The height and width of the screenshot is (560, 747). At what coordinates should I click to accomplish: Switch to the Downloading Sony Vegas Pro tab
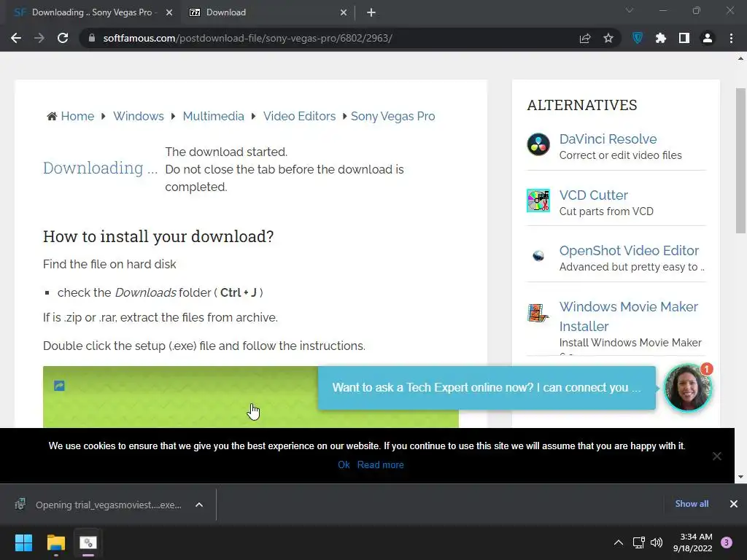click(x=90, y=12)
